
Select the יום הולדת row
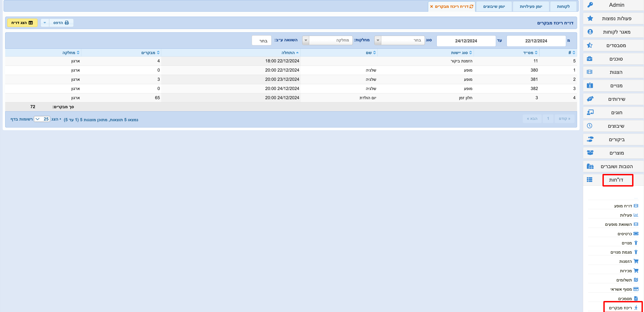(291, 98)
